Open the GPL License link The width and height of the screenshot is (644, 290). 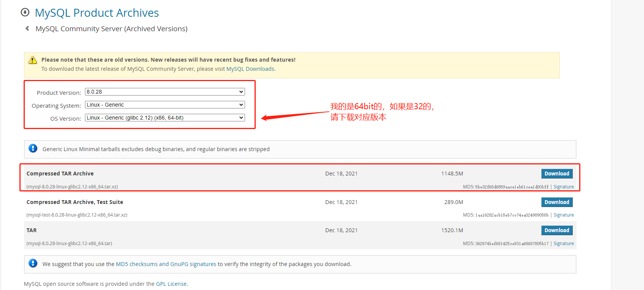click(x=171, y=284)
